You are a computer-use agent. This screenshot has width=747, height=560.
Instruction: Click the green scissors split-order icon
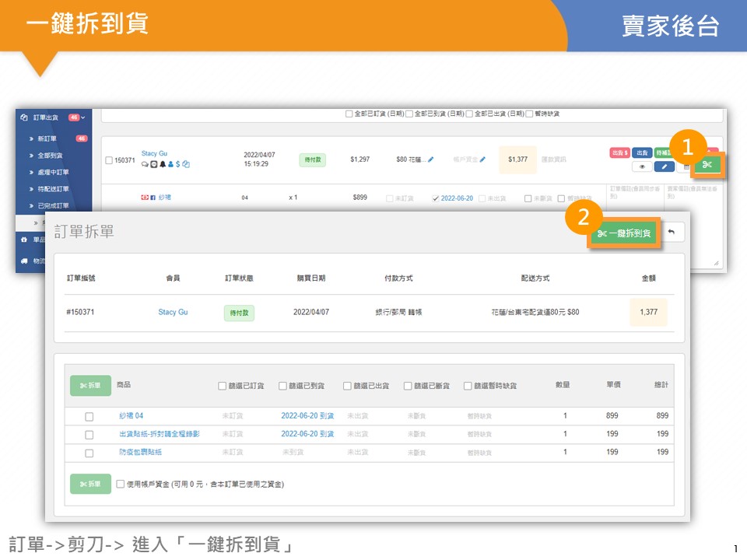point(707,165)
